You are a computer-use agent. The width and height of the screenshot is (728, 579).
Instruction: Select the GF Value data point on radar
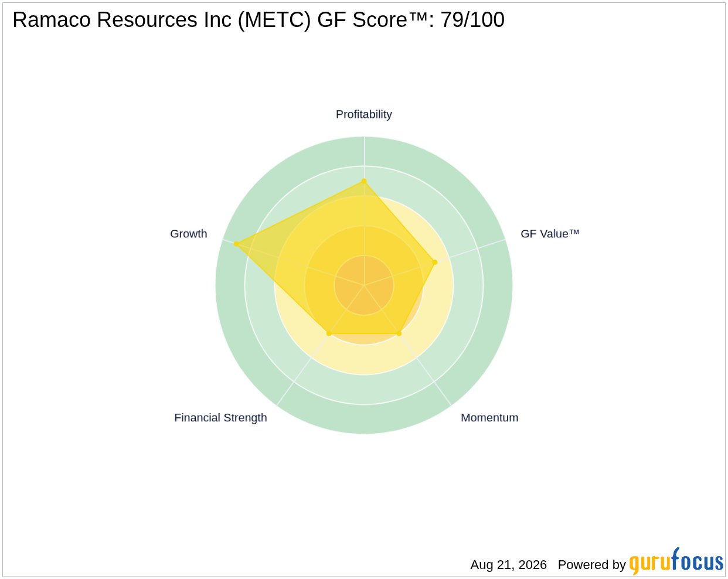(434, 262)
